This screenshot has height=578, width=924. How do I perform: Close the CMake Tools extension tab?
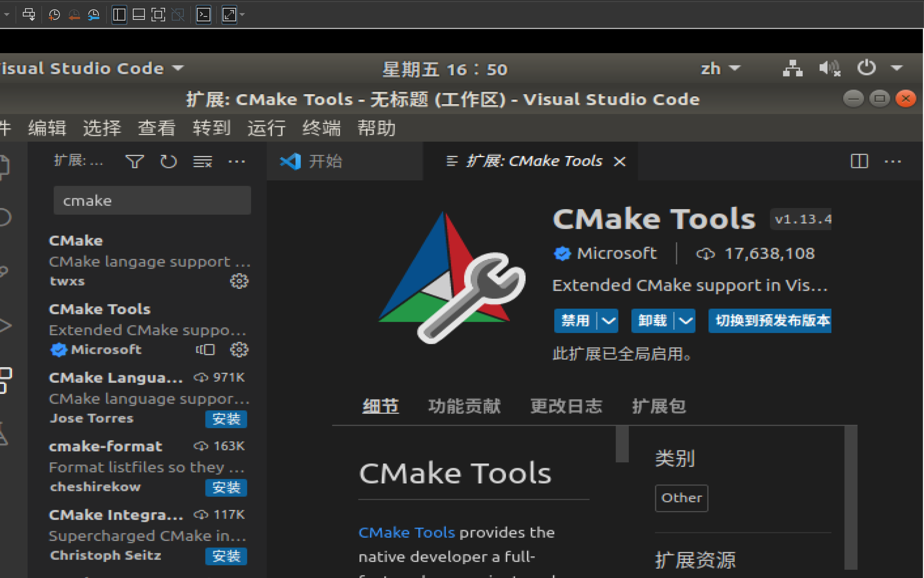coord(620,161)
